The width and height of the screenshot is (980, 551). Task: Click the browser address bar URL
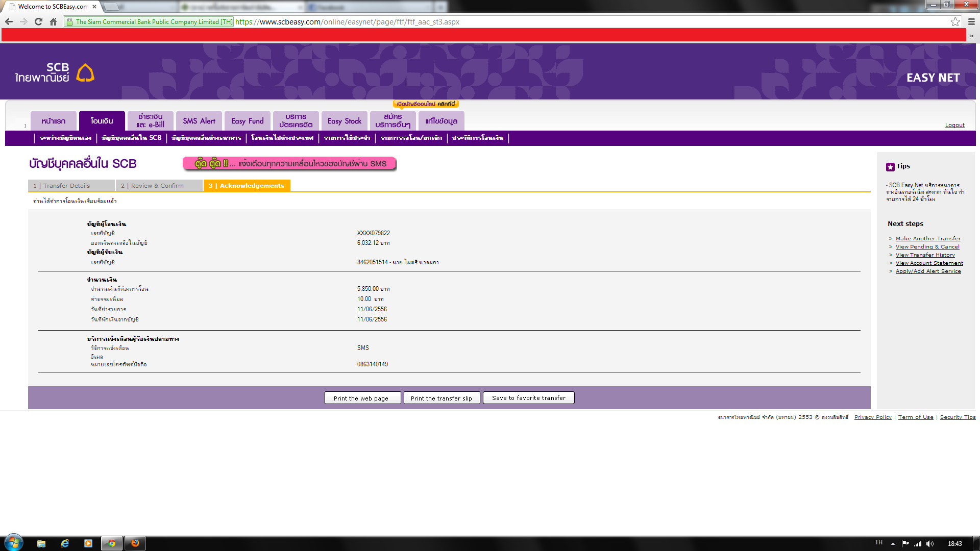[347, 22]
